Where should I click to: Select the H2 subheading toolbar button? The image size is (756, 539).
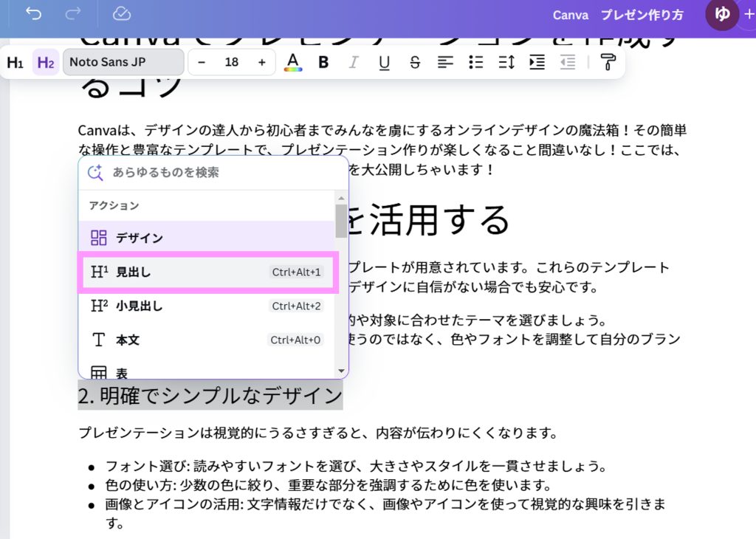pyautogui.click(x=46, y=63)
